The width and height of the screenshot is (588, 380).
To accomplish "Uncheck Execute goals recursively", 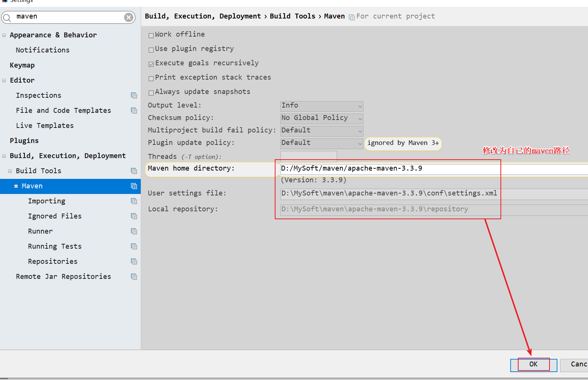I will [x=151, y=64].
